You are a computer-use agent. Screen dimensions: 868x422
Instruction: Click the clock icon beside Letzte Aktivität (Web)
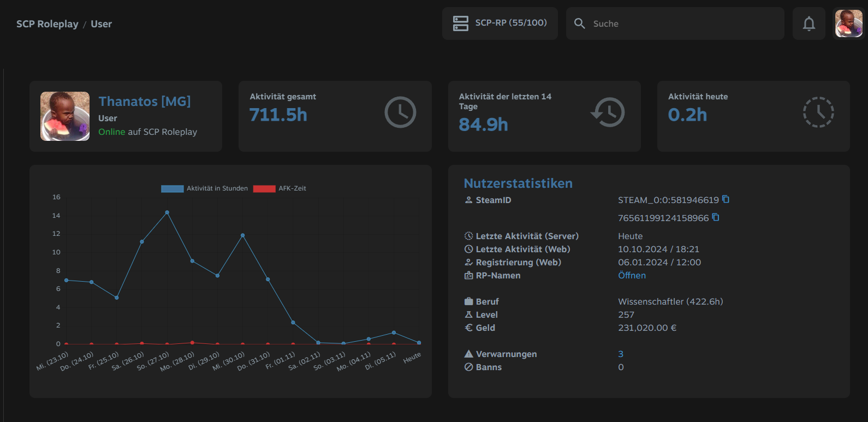click(x=468, y=249)
